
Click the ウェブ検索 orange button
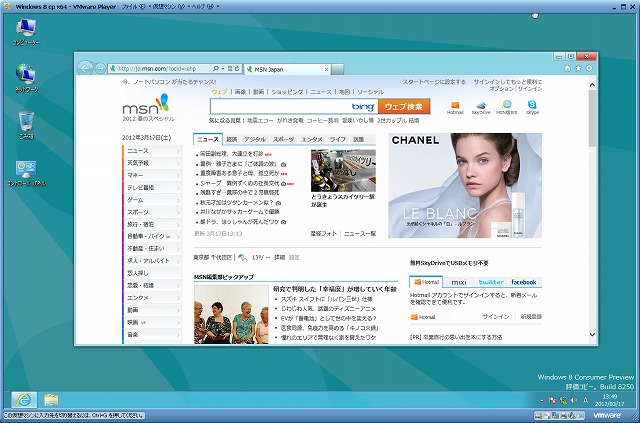404,107
